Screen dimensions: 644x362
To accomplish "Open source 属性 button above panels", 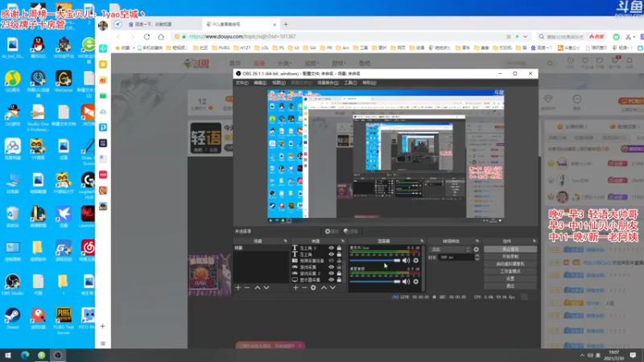I will (x=332, y=232).
